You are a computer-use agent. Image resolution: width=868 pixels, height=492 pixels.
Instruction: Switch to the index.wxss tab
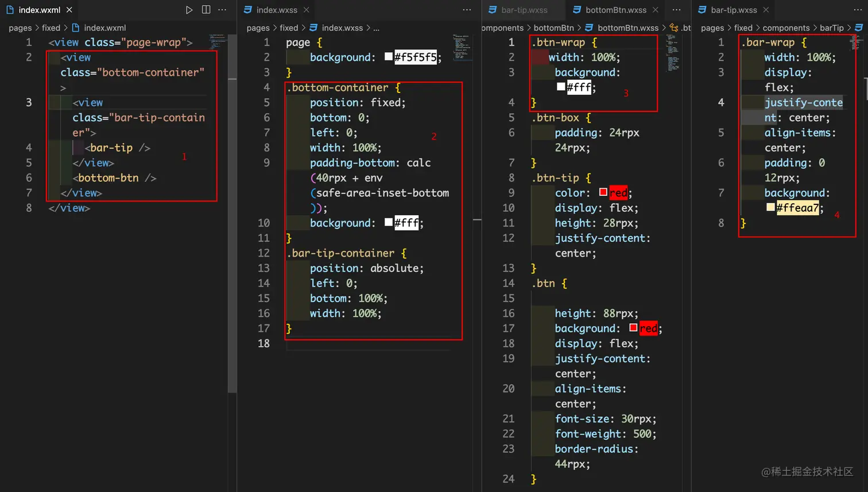tap(277, 10)
